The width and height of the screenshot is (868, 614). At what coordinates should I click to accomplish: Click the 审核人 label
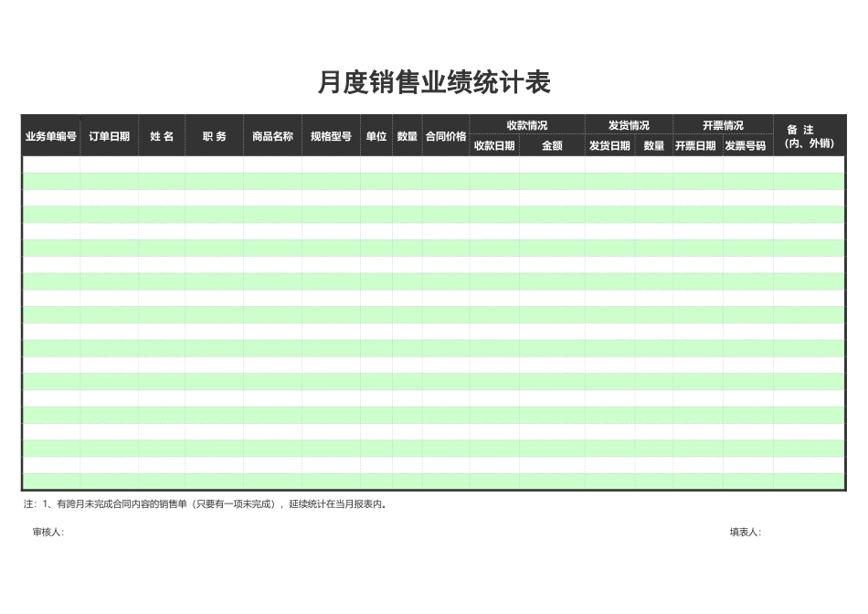pyautogui.click(x=48, y=532)
